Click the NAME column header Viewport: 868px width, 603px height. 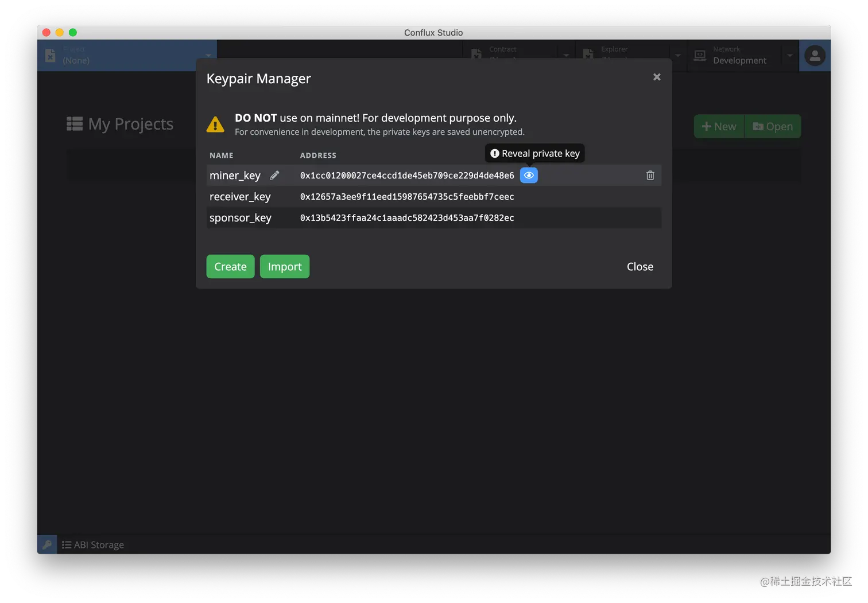[x=221, y=155]
